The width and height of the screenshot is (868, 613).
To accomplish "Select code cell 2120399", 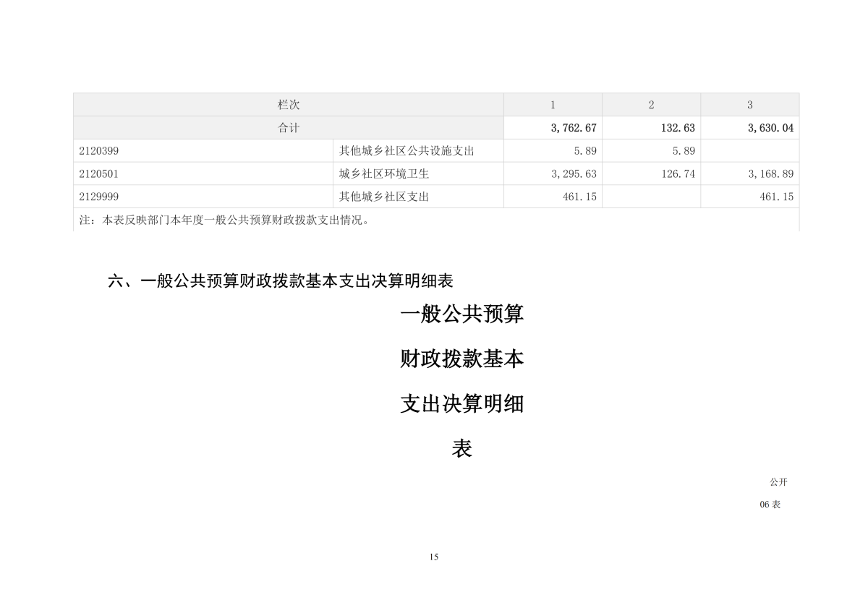I will [203, 151].
